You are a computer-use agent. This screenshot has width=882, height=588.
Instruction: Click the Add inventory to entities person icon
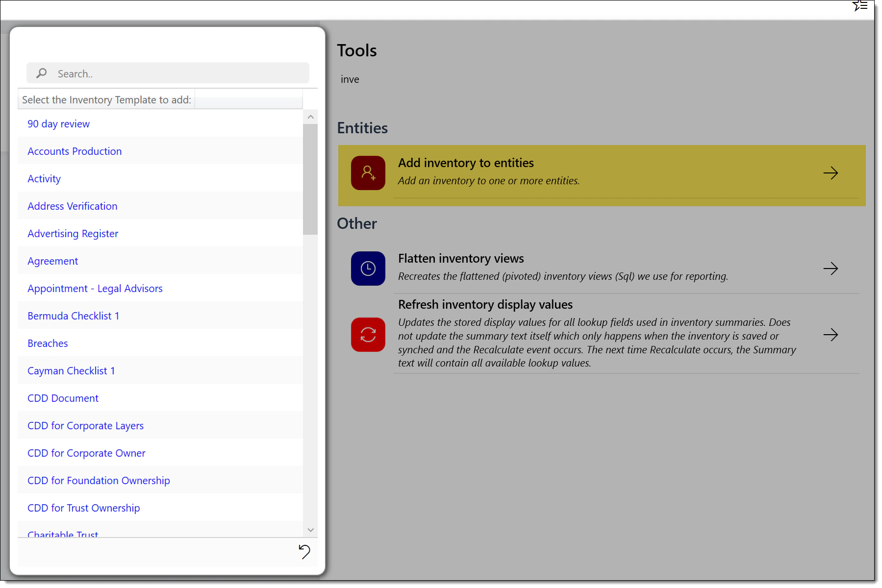click(x=368, y=173)
